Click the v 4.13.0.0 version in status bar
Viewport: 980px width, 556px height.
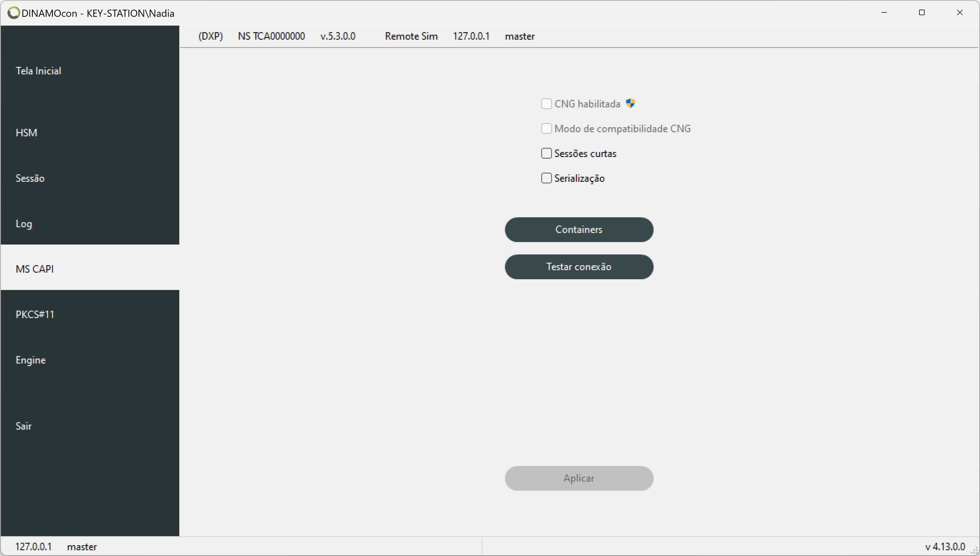[945, 547]
